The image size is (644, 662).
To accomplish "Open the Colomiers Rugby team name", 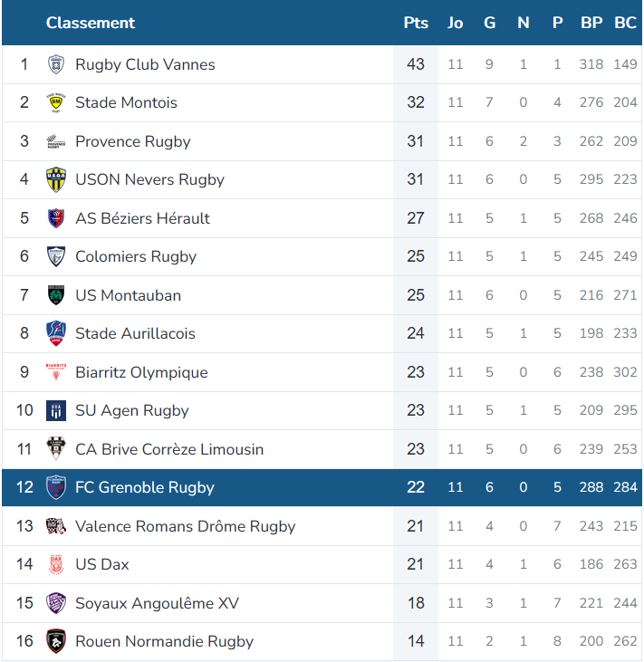I will click(x=136, y=256).
